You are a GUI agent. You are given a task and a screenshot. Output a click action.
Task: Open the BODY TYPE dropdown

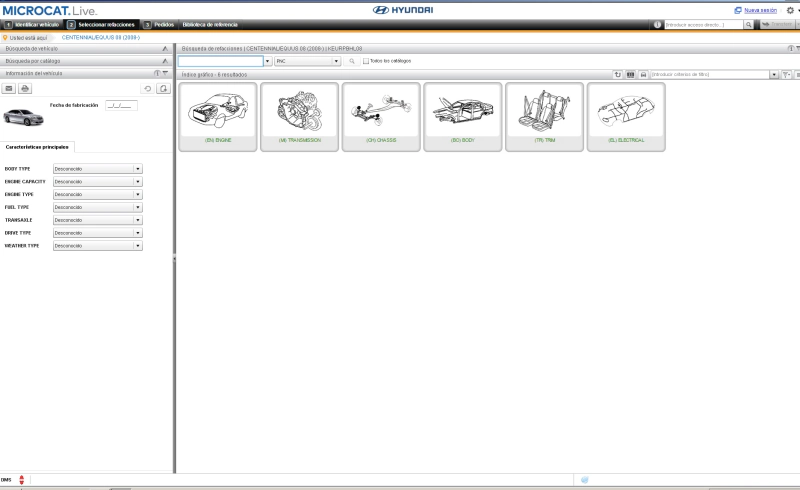138,169
